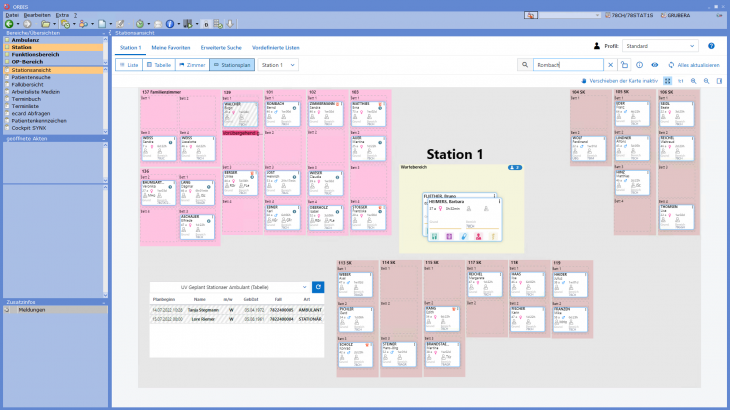This screenshot has width=730, height=410.
Task: Click the fit-to-screen map icon
Action: [x=668, y=80]
